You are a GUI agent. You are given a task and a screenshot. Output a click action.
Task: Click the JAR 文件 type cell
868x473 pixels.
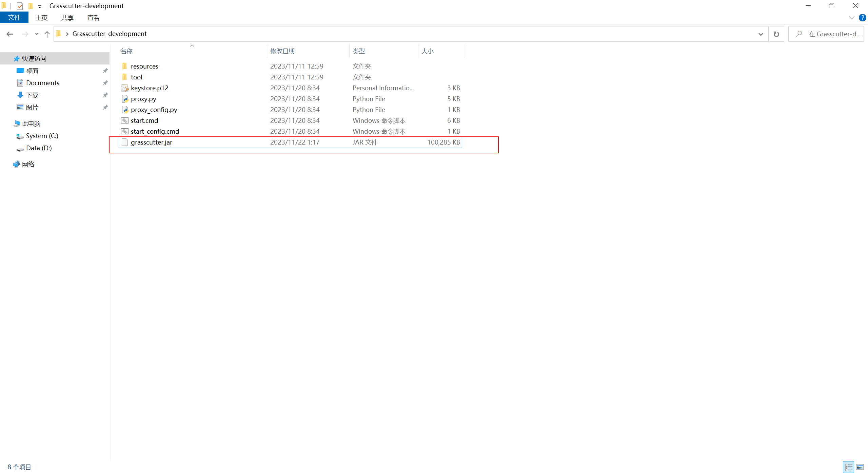(x=365, y=142)
